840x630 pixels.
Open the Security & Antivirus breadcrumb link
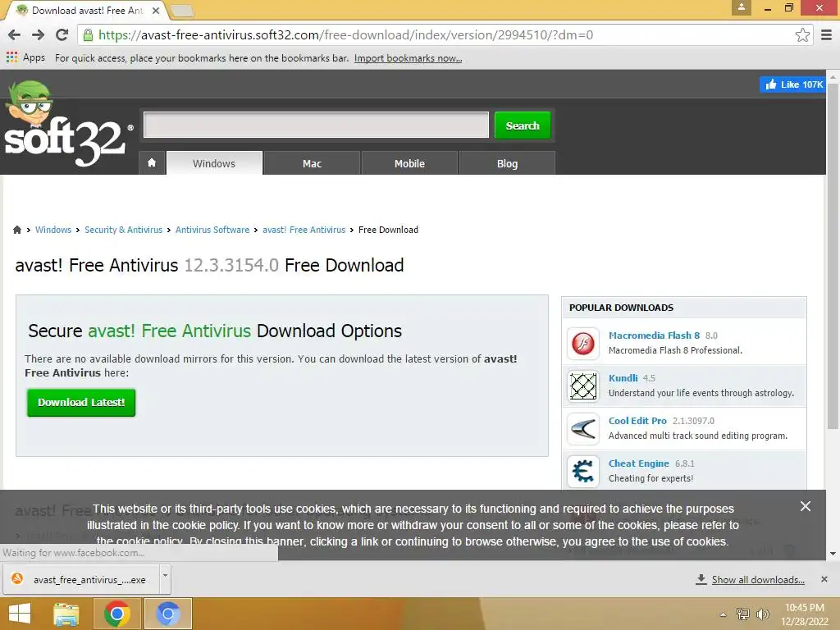coord(123,230)
